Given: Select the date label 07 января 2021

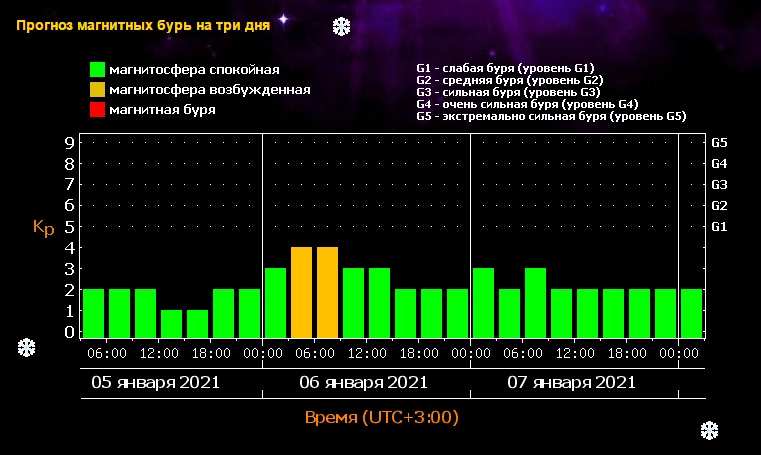Looking at the screenshot, I should click(x=572, y=382).
